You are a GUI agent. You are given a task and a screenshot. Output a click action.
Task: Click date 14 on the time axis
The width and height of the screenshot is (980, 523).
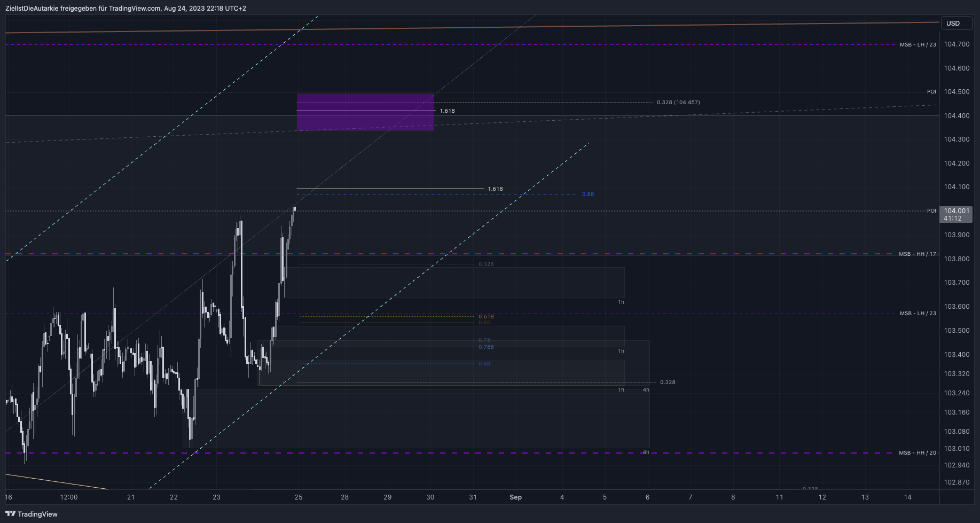pos(908,497)
